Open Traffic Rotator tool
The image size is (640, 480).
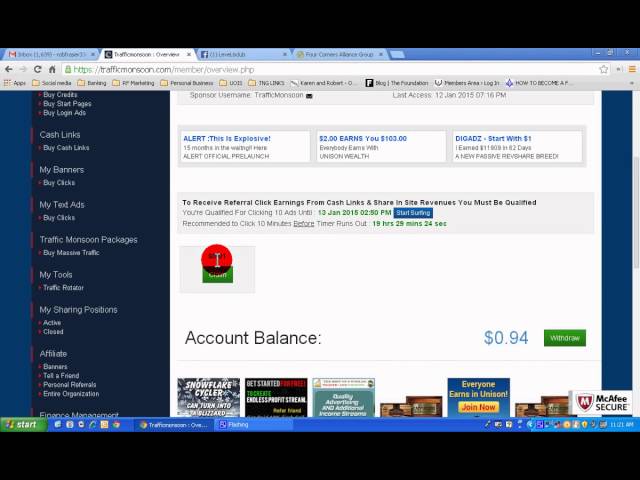pos(63,288)
